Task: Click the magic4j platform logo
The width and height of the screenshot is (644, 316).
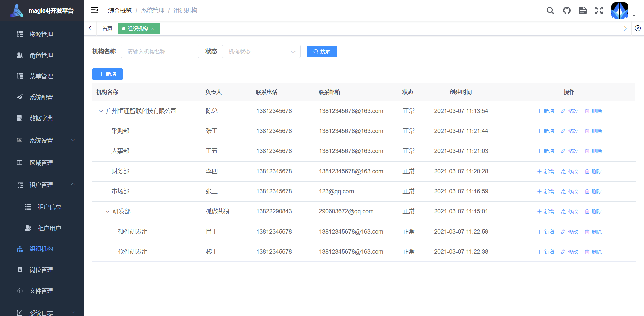Action: (17, 11)
